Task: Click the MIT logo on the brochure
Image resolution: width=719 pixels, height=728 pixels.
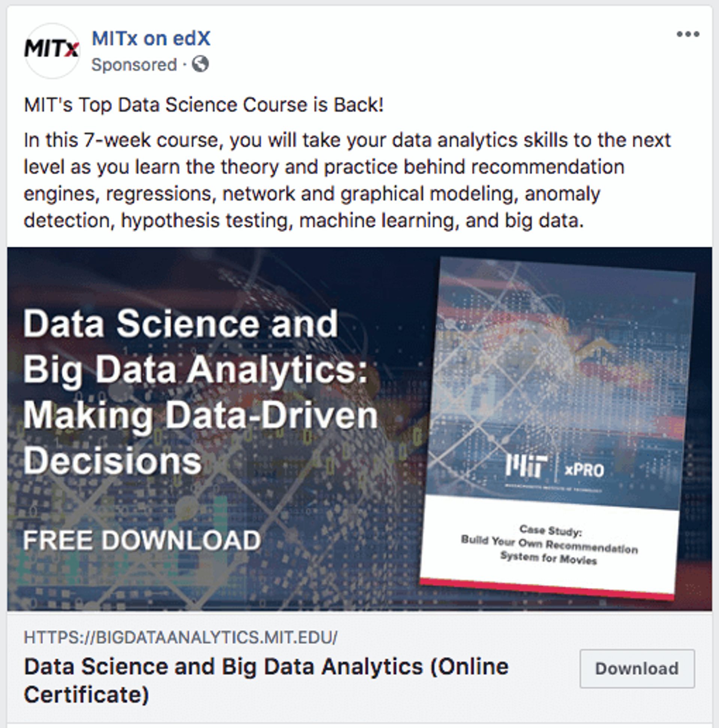Action: [526, 466]
